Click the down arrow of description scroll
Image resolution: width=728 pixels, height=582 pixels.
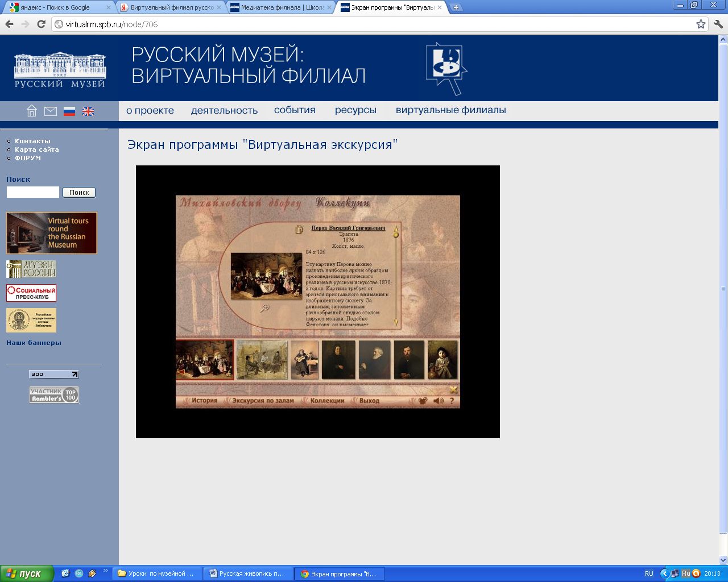pos(396,322)
